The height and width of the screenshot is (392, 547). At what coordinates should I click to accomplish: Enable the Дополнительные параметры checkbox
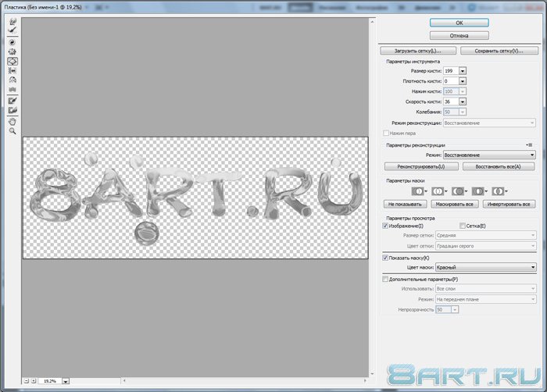[x=385, y=279]
